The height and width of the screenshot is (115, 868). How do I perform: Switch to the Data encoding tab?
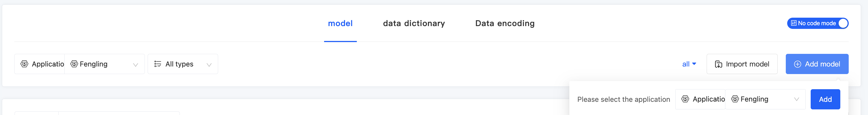coord(504,23)
